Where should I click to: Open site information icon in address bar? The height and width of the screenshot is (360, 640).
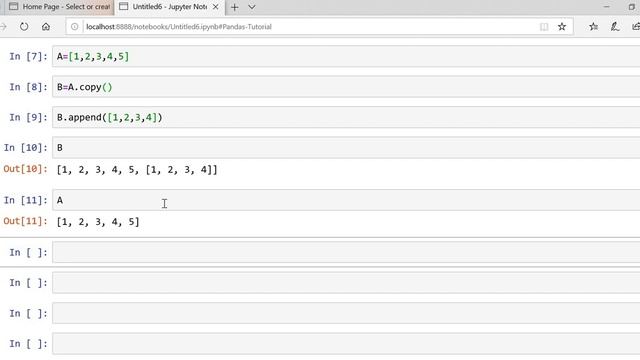(74, 27)
